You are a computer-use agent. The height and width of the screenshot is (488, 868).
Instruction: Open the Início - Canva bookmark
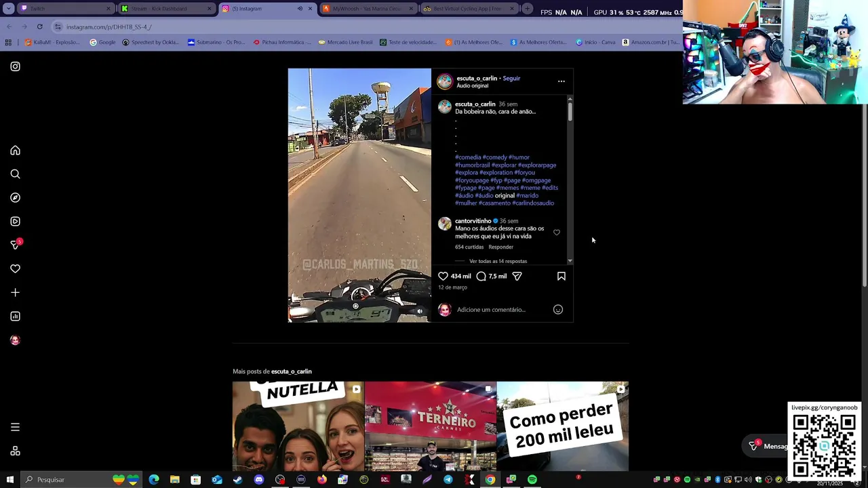point(595,42)
